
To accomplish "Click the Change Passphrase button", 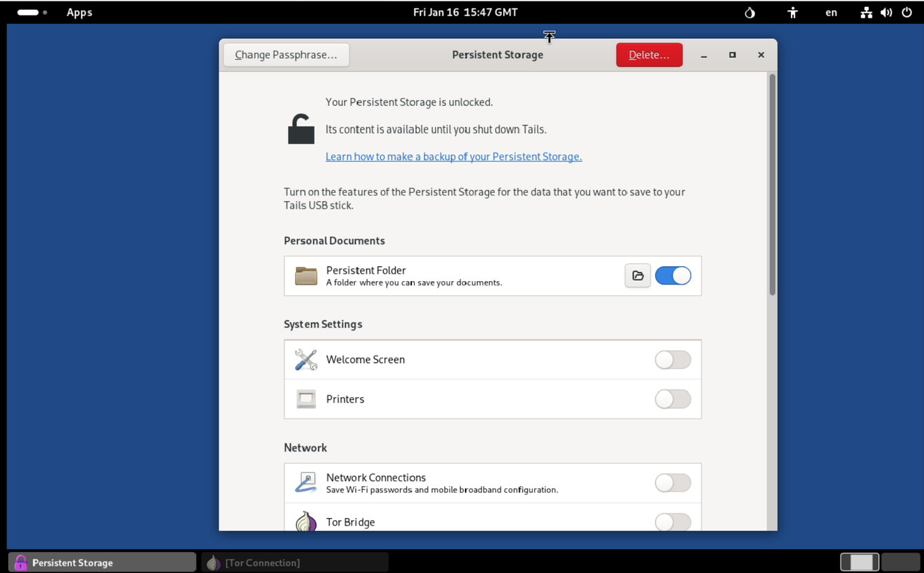I will [x=286, y=55].
